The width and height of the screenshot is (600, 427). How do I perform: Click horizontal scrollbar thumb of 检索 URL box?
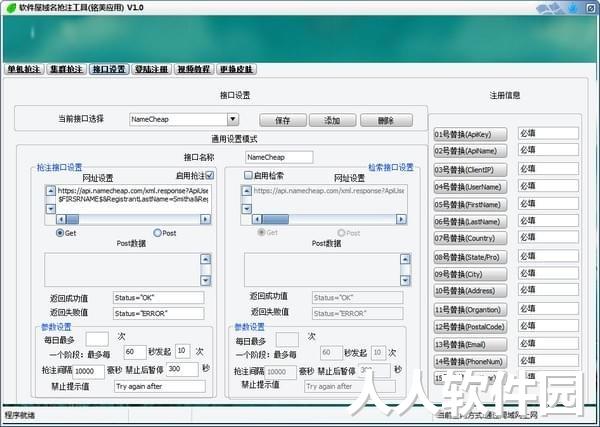276,219
